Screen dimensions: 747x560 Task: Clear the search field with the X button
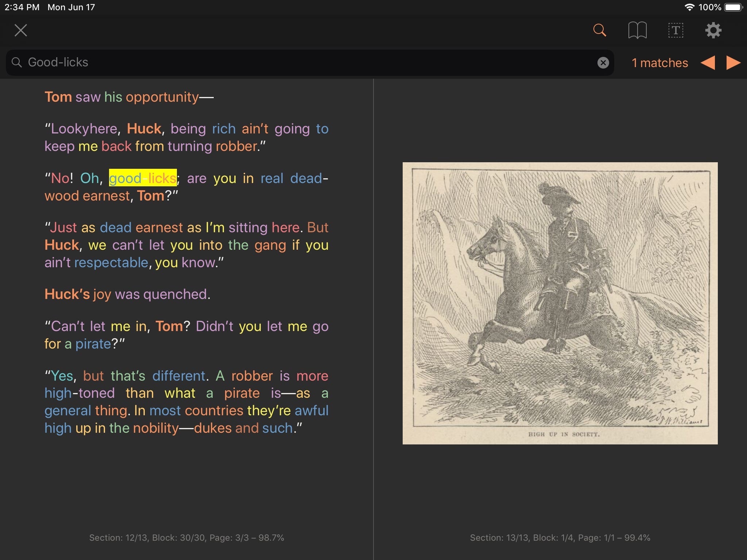point(603,63)
